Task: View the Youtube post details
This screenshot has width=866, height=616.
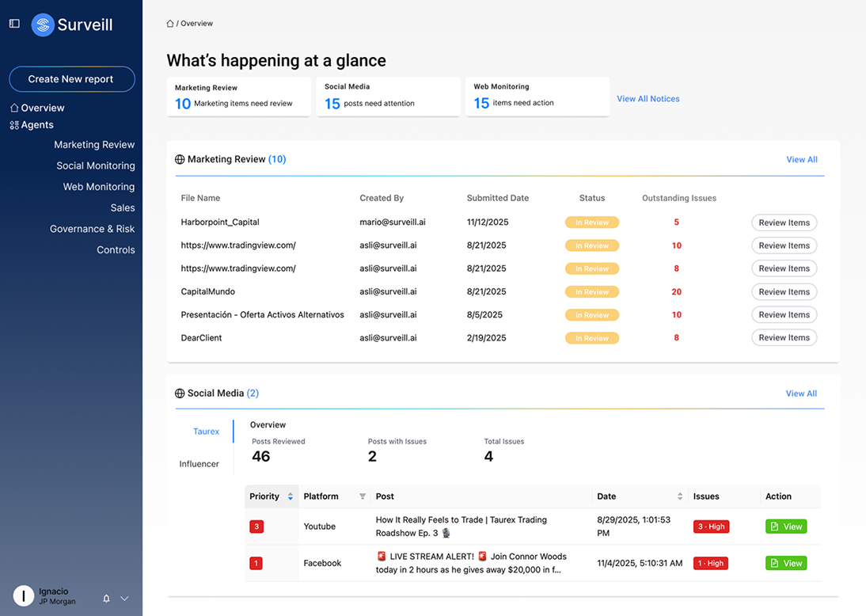Action: point(785,527)
